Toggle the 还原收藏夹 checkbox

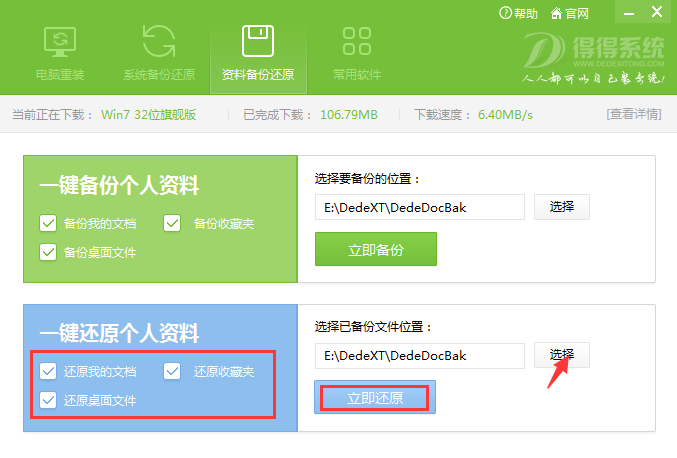(172, 372)
